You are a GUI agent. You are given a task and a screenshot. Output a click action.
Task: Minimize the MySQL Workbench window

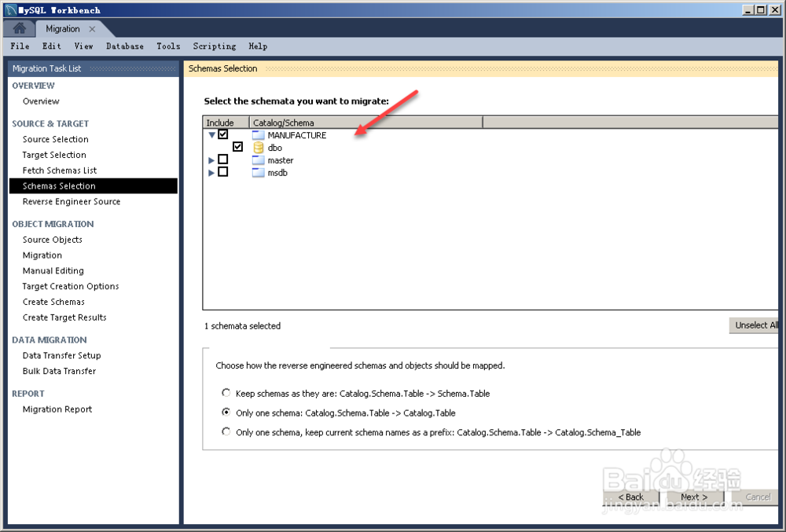748,9
